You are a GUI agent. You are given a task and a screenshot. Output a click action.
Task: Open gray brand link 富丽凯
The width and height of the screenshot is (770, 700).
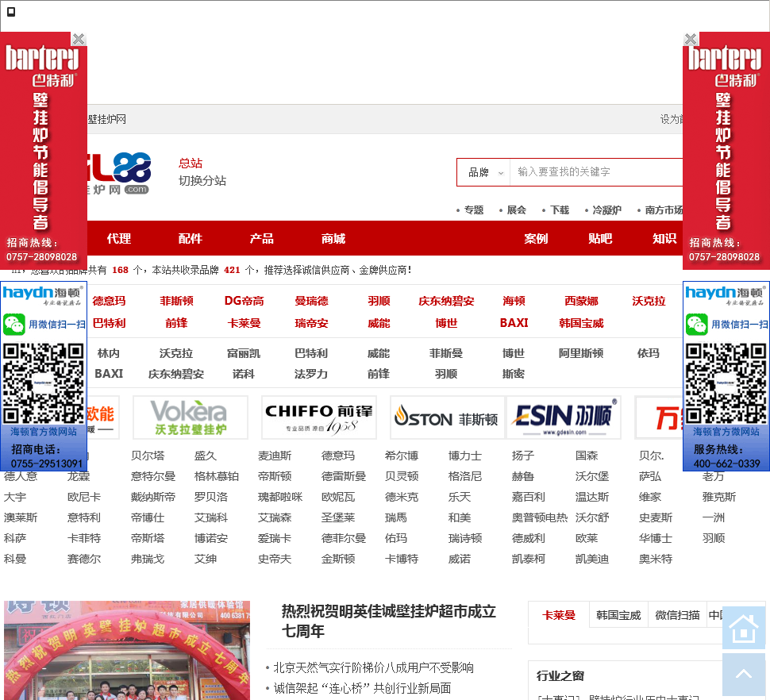click(x=244, y=353)
